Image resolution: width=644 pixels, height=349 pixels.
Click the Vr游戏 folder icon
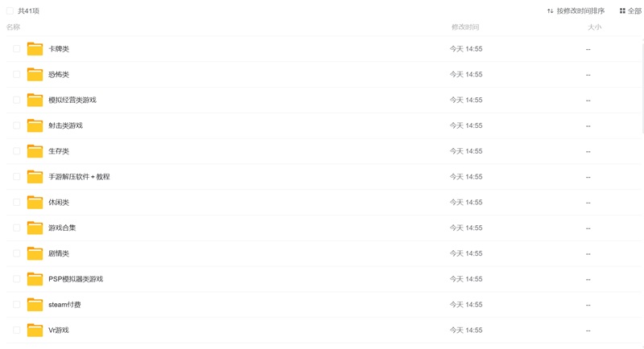pos(35,331)
